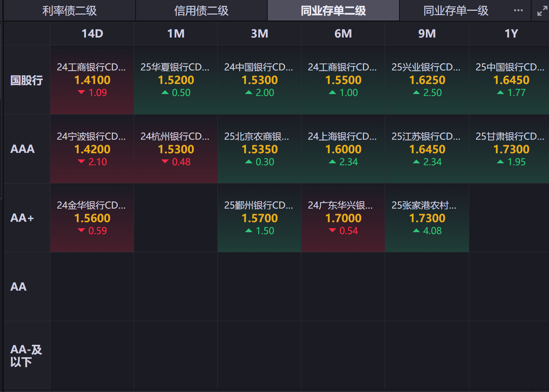Switch to the 信用债二级 tab

201,10
